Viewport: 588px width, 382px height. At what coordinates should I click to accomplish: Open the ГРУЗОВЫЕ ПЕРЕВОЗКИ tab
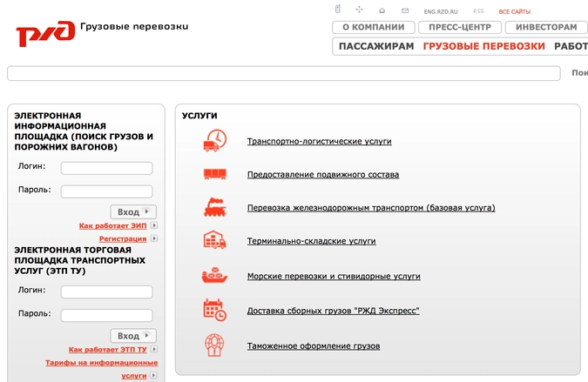pos(483,46)
